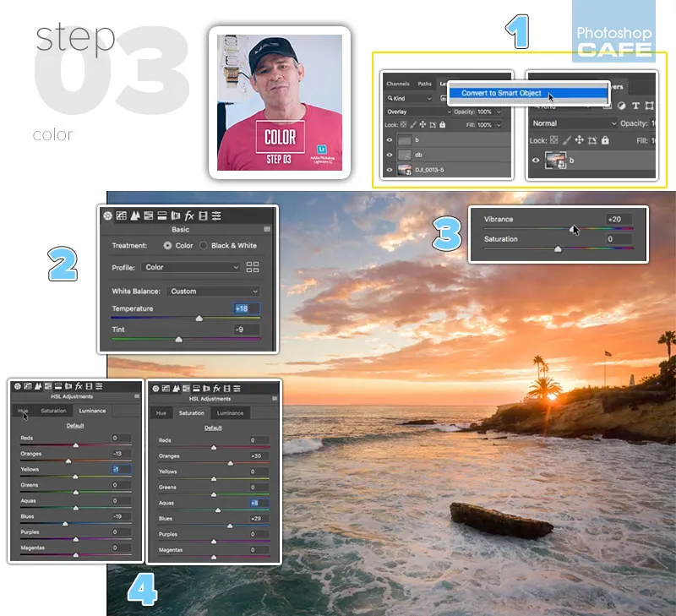Open the Basic panel in Camera Raw

pyautogui.click(x=107, y=215)
